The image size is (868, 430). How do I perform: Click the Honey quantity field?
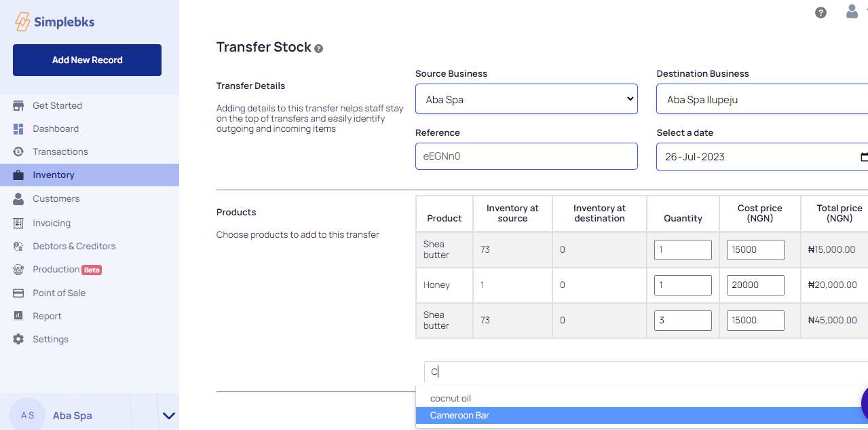[683, 285]
